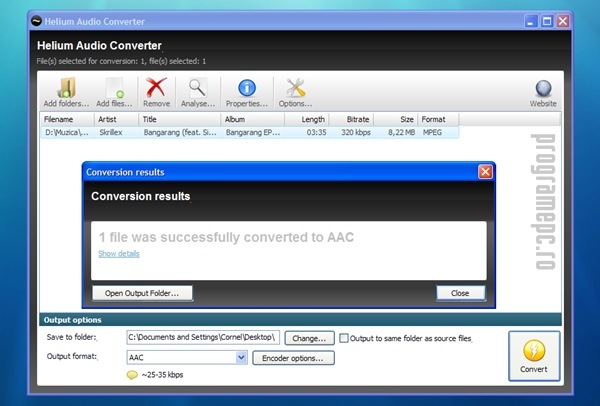Click Open Output Folder... button
Image resolution: width=600 pixels, height=406 pixels.
tap(142, 293)
